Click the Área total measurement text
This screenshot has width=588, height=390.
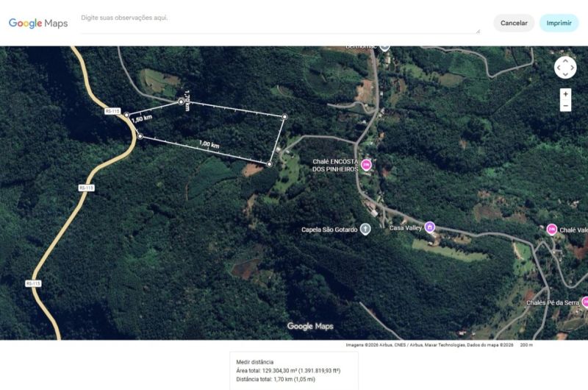tap(288, 370)
